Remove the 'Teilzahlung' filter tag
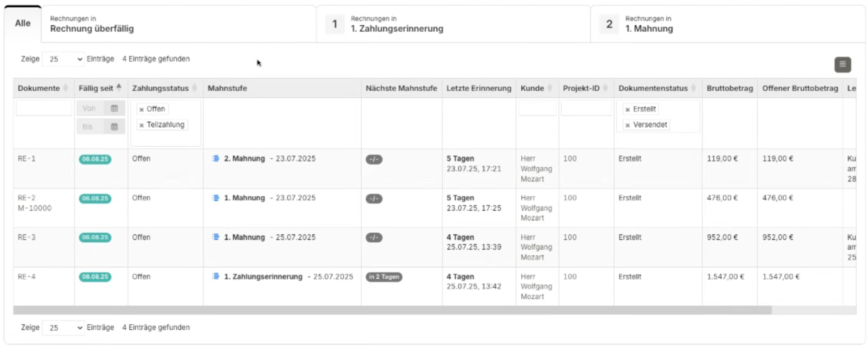 click(141, 125)
